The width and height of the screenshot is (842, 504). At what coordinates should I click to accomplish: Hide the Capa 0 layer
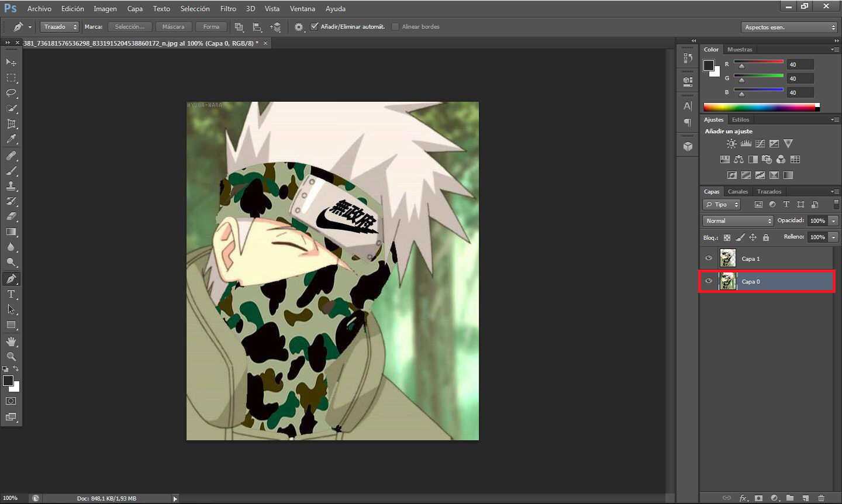click(709, 281)
